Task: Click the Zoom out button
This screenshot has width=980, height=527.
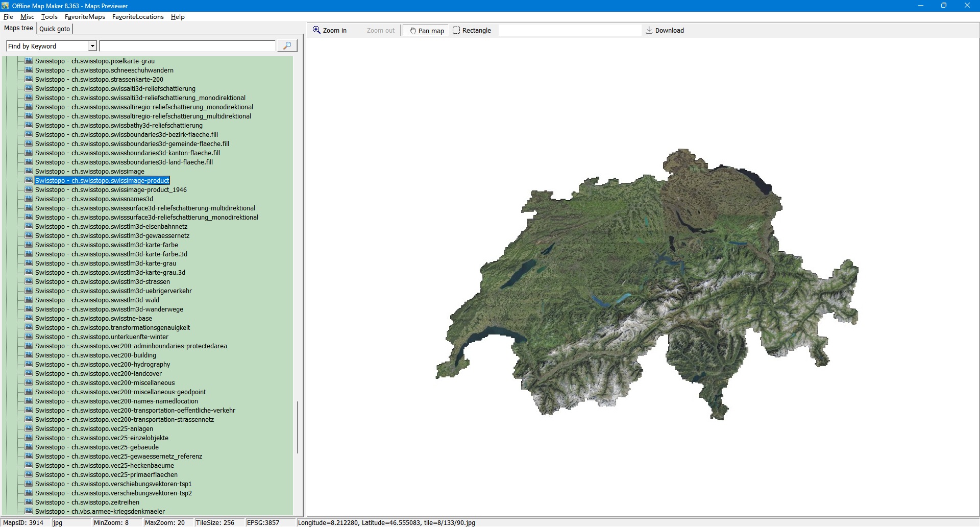Action: [380, 31]
